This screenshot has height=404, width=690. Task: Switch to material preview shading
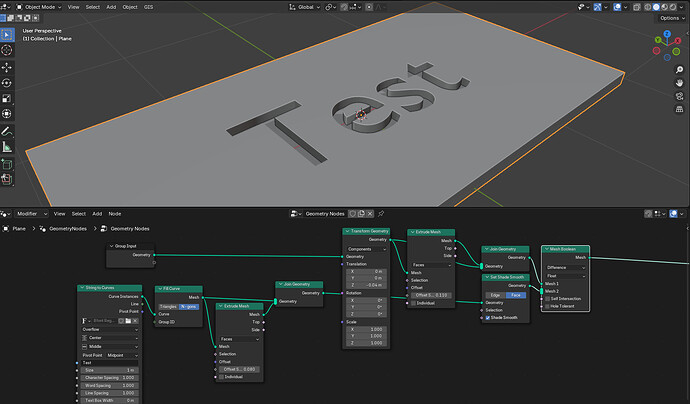coord(664,7)
